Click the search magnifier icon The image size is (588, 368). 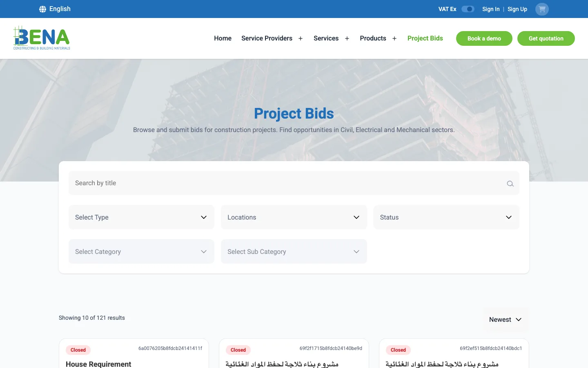click(510, 184)
